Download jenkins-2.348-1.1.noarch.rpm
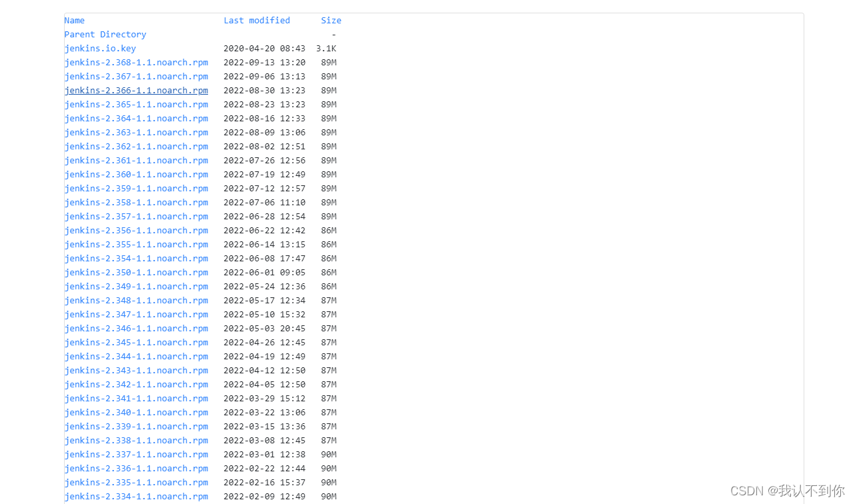Screen dimensions: 855x504 pos(136,301)
